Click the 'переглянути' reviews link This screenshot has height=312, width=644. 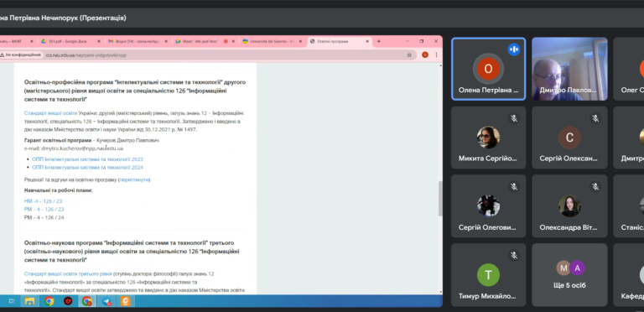point(134,179)
